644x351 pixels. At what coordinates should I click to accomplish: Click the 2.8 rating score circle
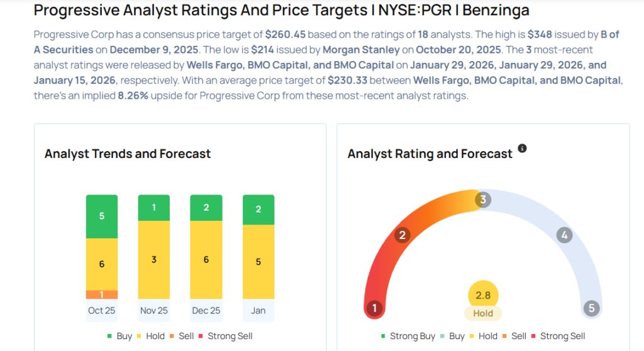click(x=483, y=296)
